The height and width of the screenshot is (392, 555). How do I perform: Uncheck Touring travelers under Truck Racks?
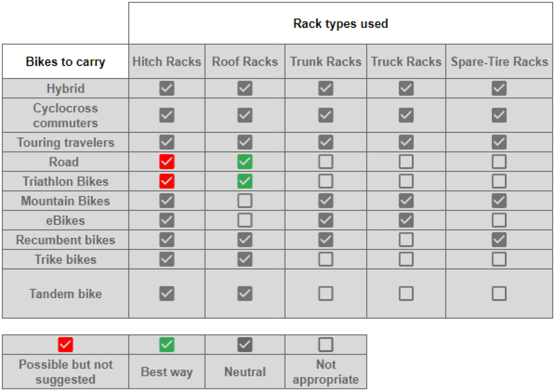click(406, 142)
